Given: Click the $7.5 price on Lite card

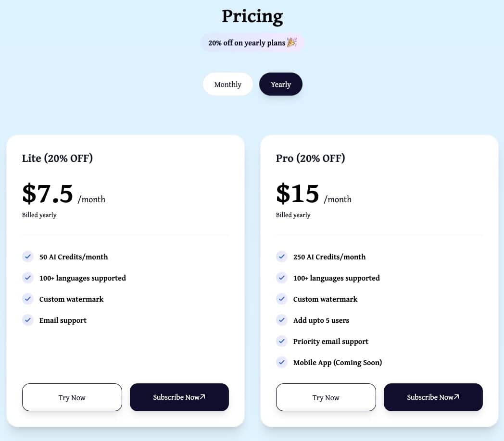Looking at the screenshot, I should click(48, 194).
